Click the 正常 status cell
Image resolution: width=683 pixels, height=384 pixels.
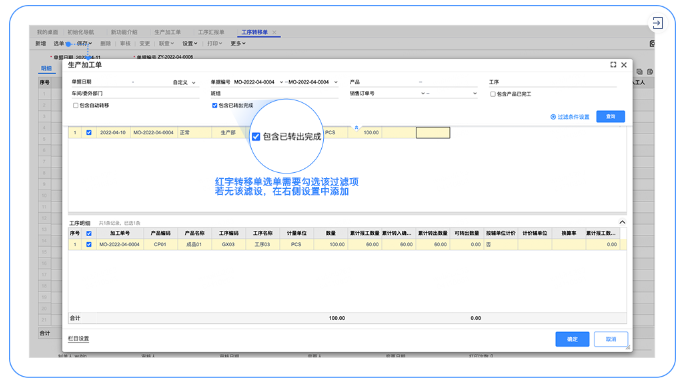[195, 132]
